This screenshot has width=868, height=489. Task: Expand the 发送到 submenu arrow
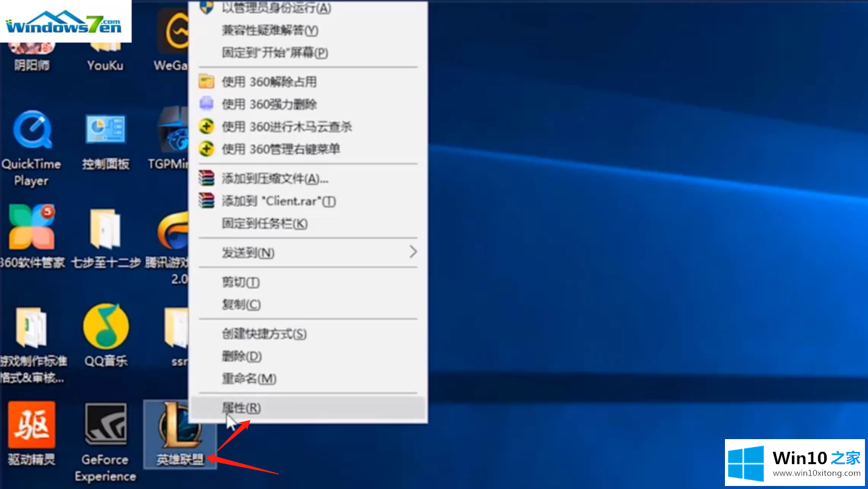(413, 252)
